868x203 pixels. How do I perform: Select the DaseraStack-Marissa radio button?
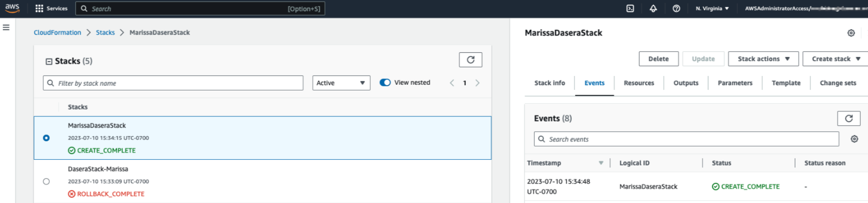point(46,181)
